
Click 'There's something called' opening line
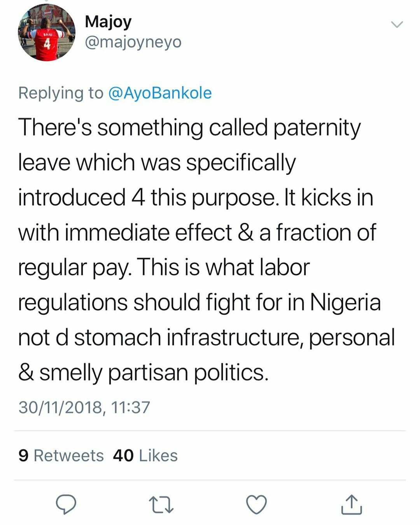143,128
